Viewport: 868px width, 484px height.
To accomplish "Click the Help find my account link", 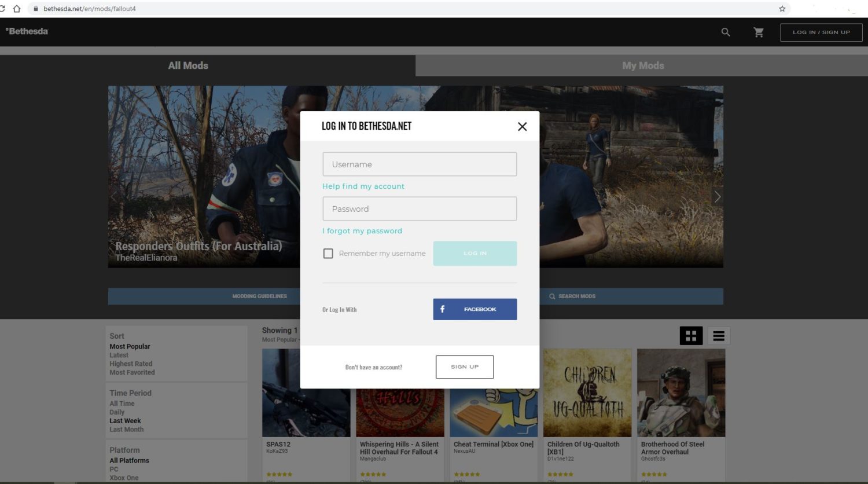I will point(363,186).
